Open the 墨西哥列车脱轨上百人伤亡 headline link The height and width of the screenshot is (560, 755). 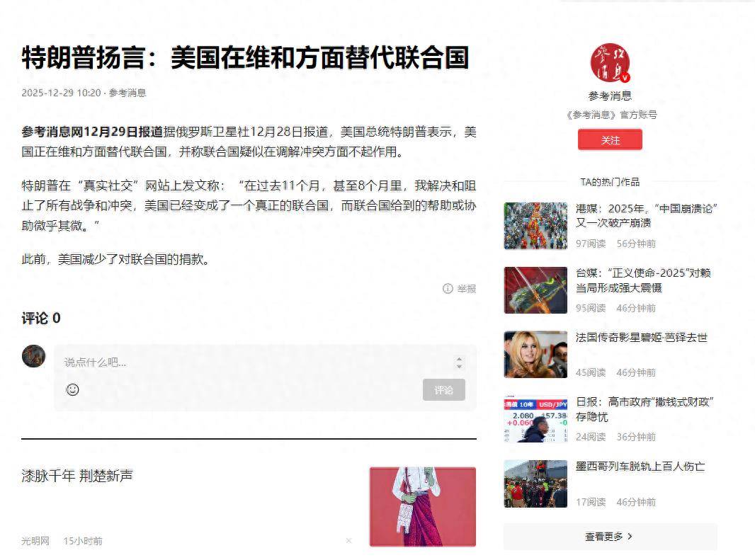(640, 467)
